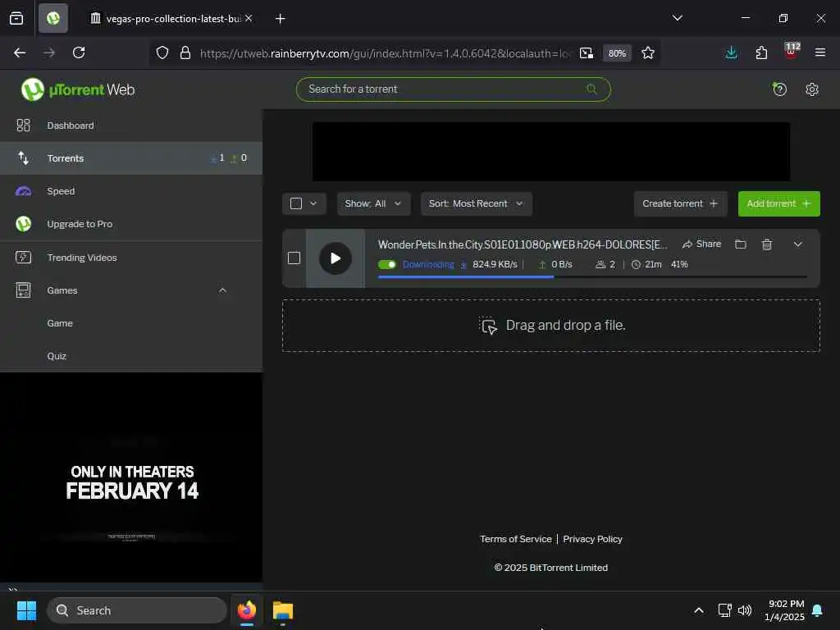Check the Wonder Pets torrent checkbox

[x=294, y=258]
